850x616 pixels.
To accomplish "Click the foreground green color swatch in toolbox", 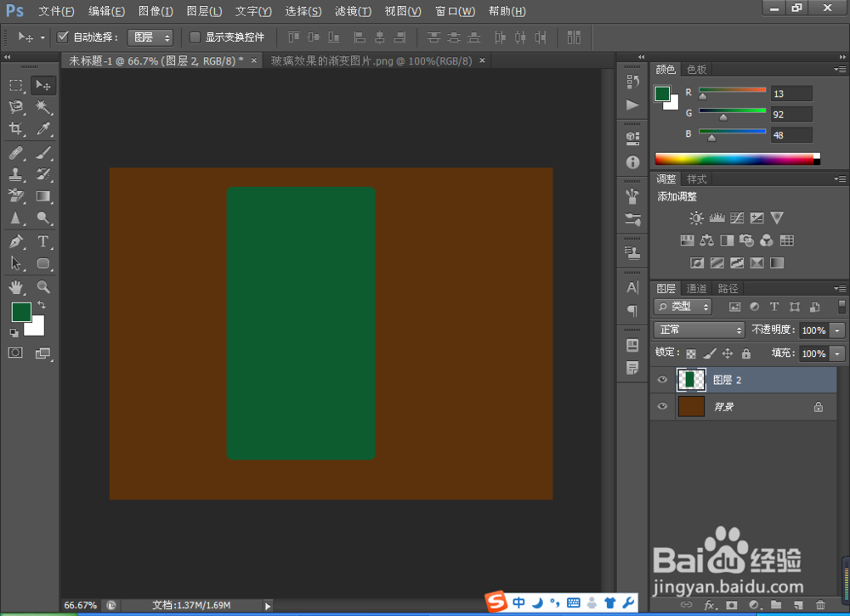I will [x=20, y=312].
